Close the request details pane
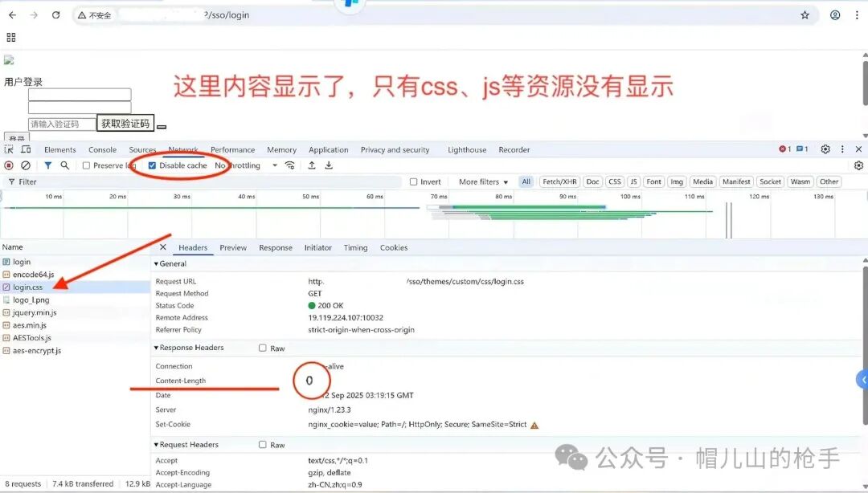 click(162, 247)
